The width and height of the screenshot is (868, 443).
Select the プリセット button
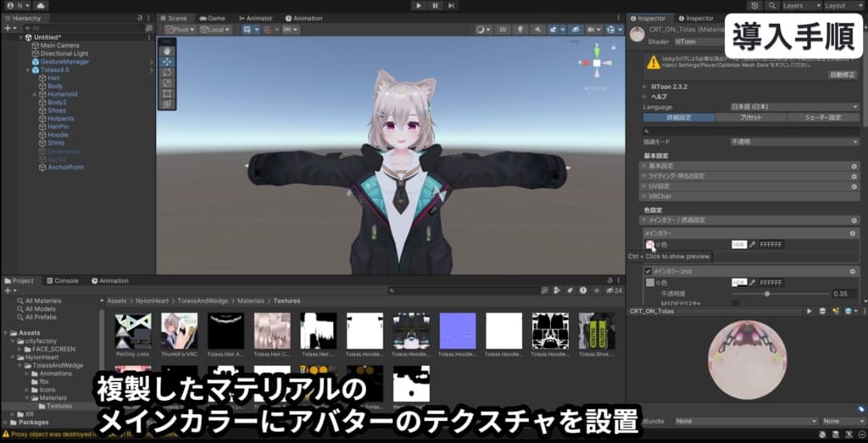click(751, 117)
